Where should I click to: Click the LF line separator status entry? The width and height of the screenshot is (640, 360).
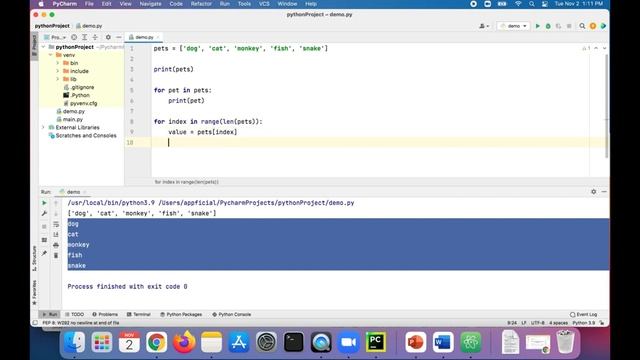[524, 323]
